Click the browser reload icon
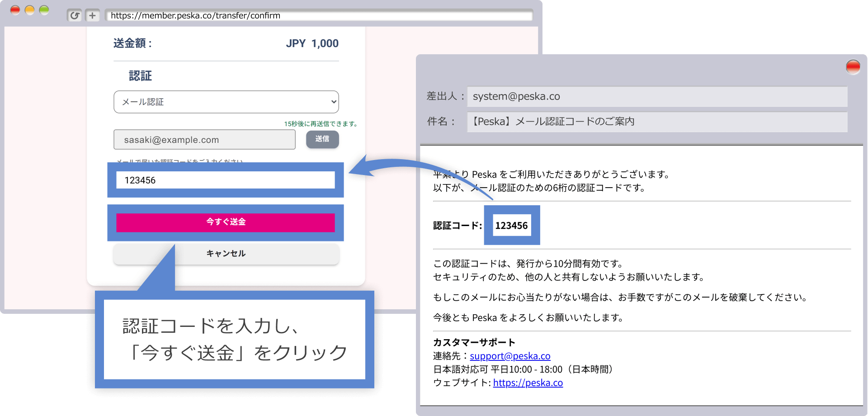This screenshot has width=868, height=416. (75, 15)
